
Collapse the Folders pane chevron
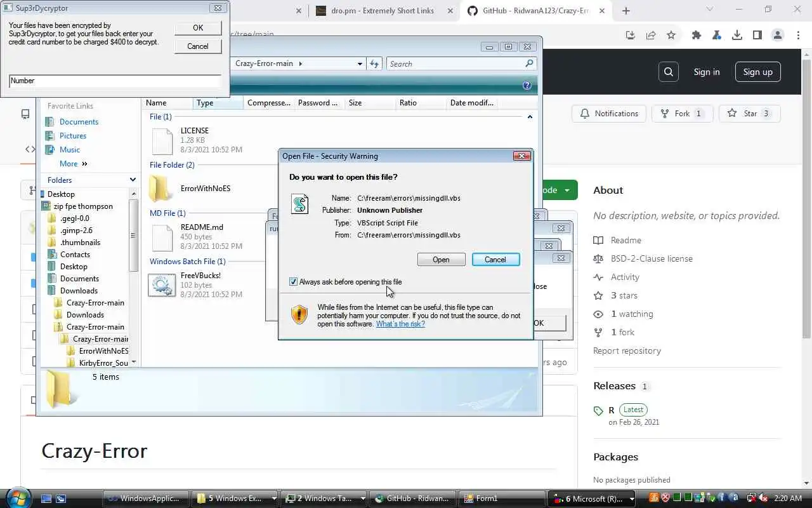pos(133,180)
